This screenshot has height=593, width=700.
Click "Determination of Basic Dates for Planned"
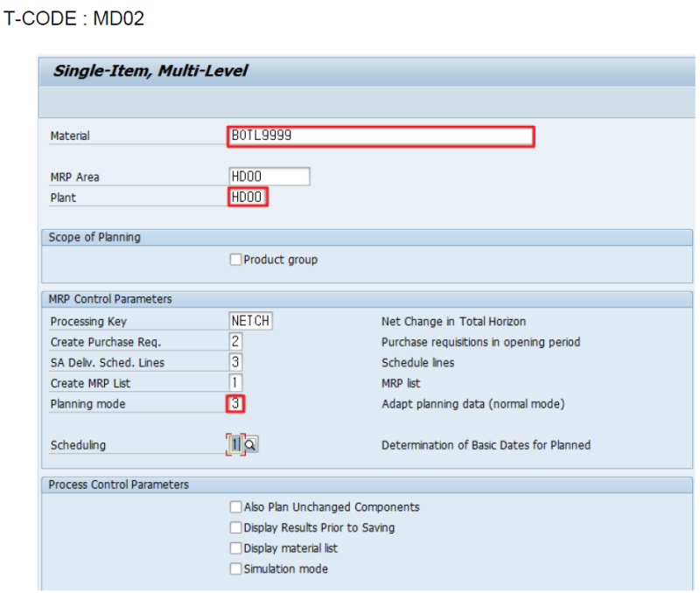[x=486, y=445]
